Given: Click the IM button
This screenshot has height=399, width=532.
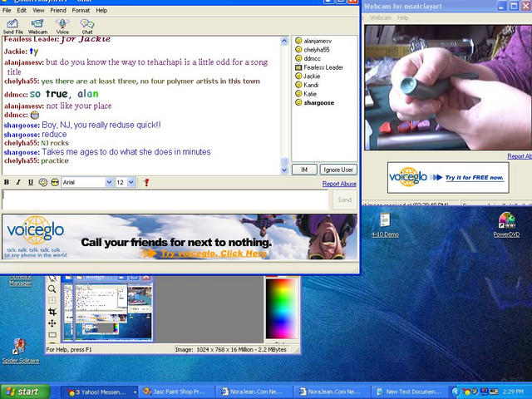Looking at the screenshot, I should tap(304, 170).
